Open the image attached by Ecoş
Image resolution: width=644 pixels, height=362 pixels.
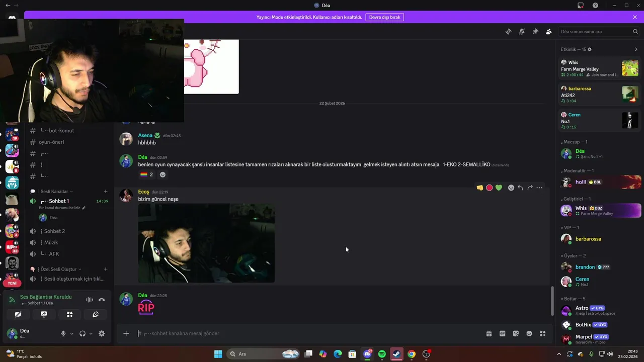[x=206, y=243]
